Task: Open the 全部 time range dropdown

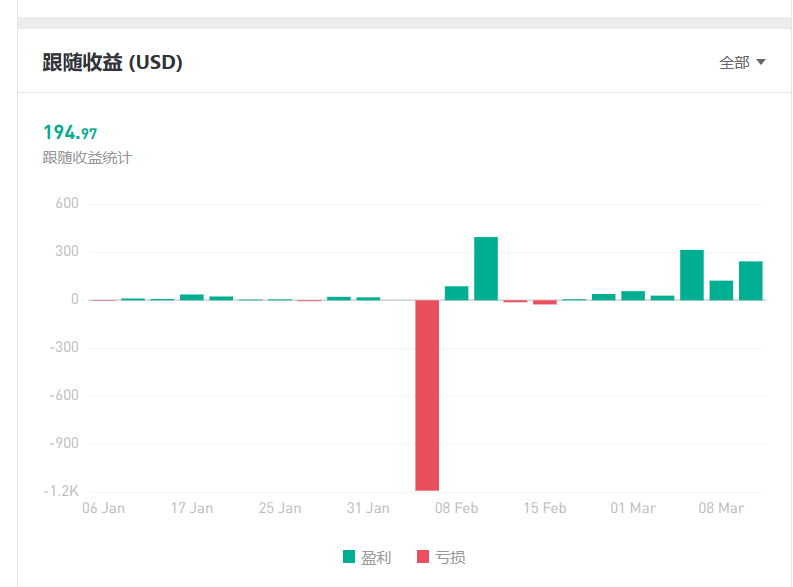Action: (x=742, y=63)
